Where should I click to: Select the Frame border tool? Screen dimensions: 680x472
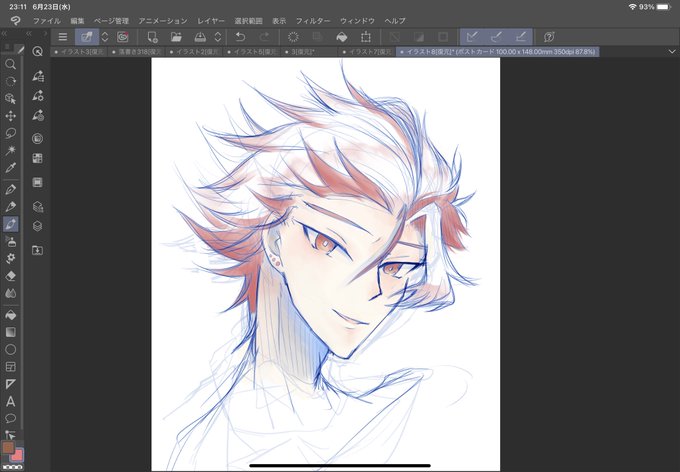click(x=10, y=367)
